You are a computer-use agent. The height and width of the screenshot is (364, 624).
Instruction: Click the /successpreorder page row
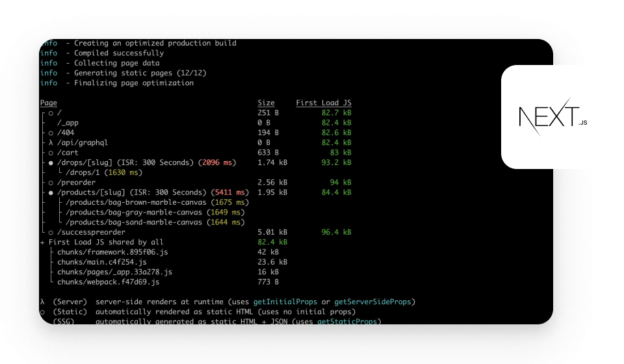[x=91, y=232]
